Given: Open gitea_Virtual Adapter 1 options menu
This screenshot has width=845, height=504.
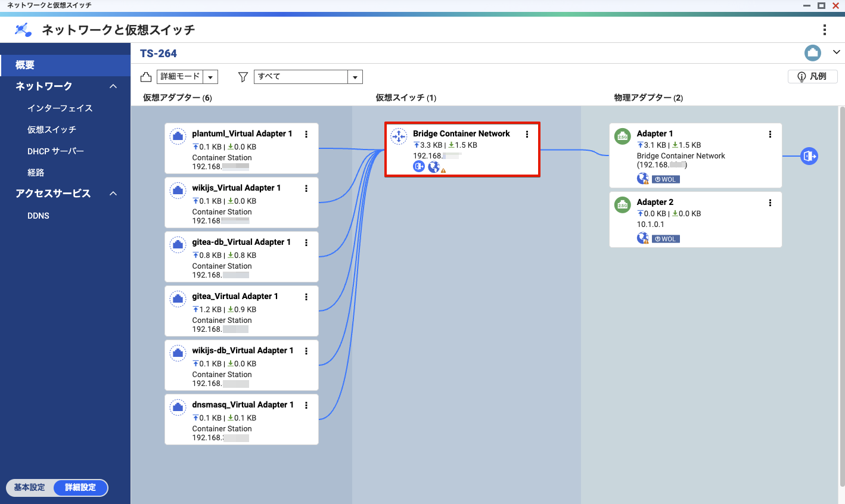Looking at the screenshot, I should pos(306,297).
